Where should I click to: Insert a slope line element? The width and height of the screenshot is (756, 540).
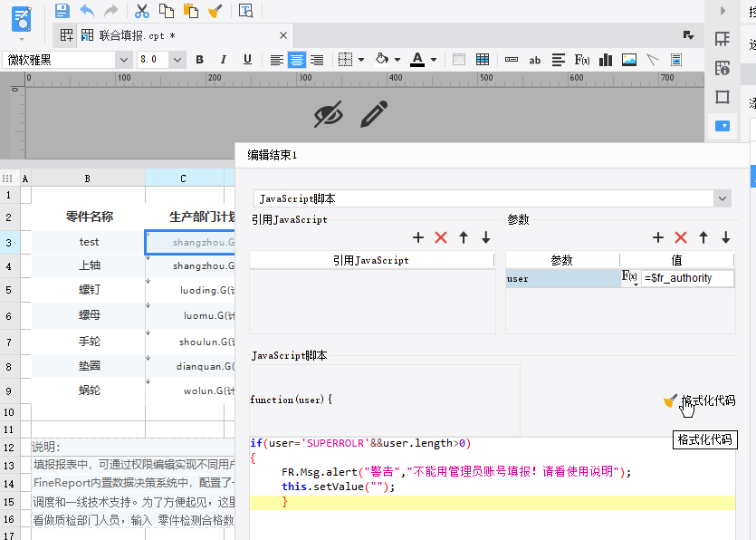653,60
